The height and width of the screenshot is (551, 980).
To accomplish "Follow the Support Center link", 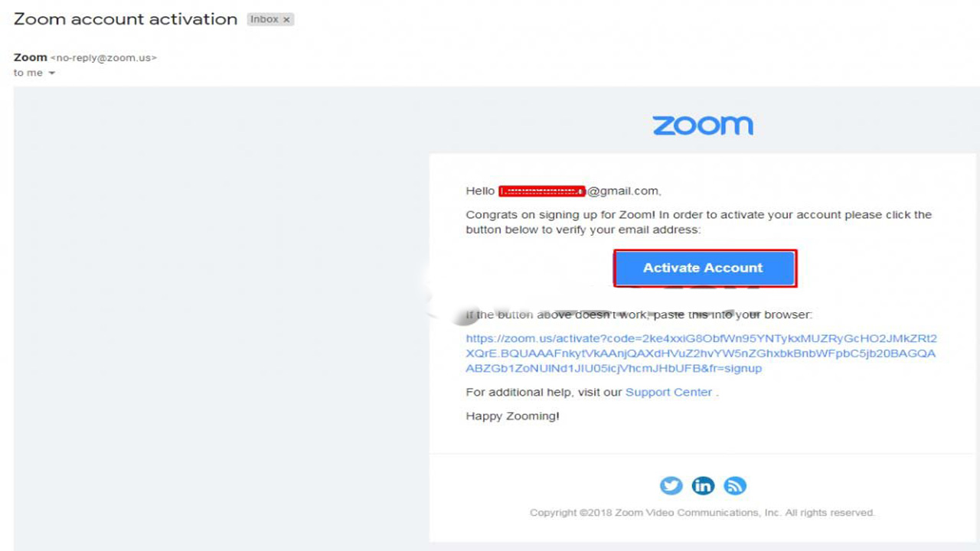I will (668, 393).
